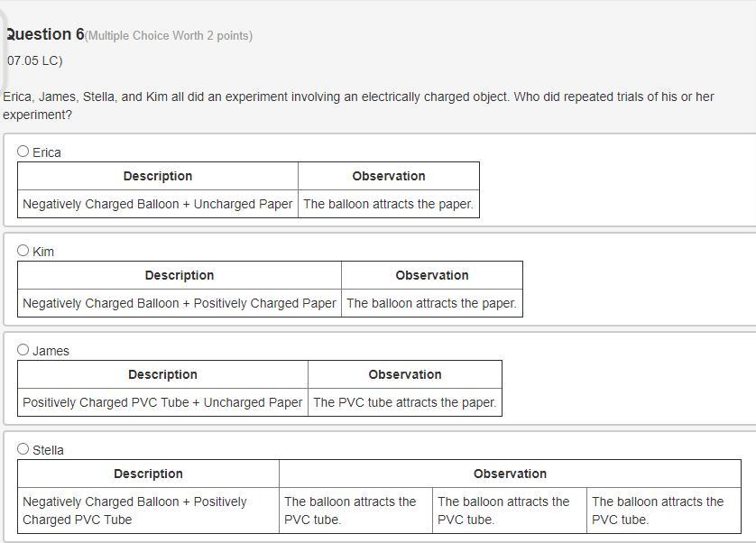756x543 pixels.
Task: Click Kim's Observation table header
Action: (x=432, y=275)
